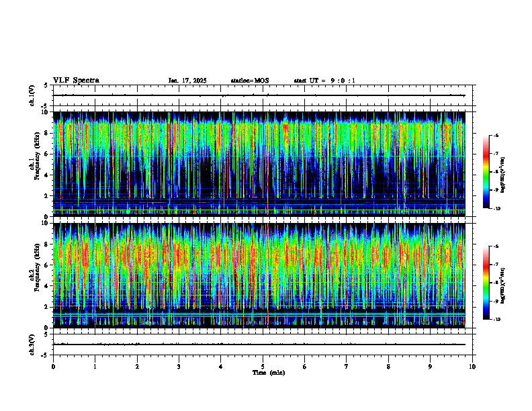Click the ch.2 spectrogram color scale bar
Viewport: 532px width, 411px height.
click(x=486, y=283)
